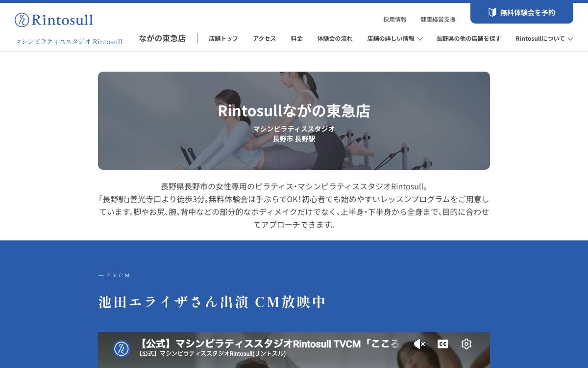Click the 採用情報 link
The image size is (588, 368).
pos(395,20)
